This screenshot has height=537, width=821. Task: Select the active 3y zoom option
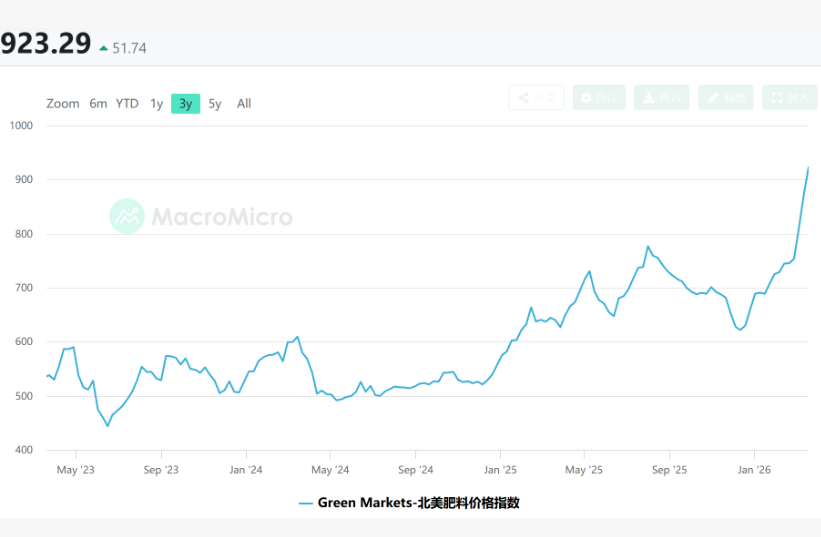point(185,104)
